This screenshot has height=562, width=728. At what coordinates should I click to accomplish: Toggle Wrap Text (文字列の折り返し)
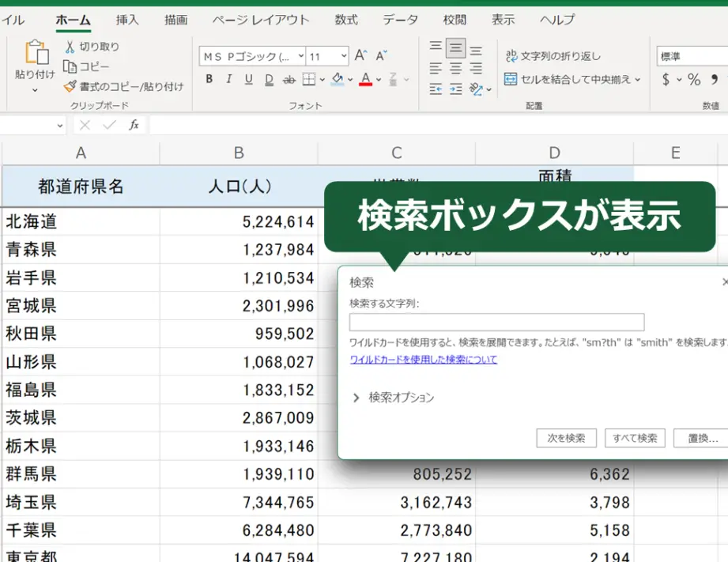[x=553, y=56]
